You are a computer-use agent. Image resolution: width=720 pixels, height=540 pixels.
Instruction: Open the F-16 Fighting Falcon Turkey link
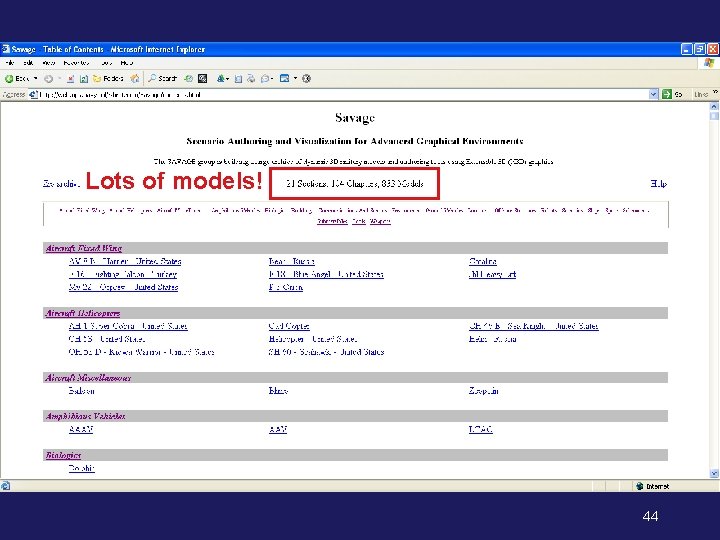point(123,274)
